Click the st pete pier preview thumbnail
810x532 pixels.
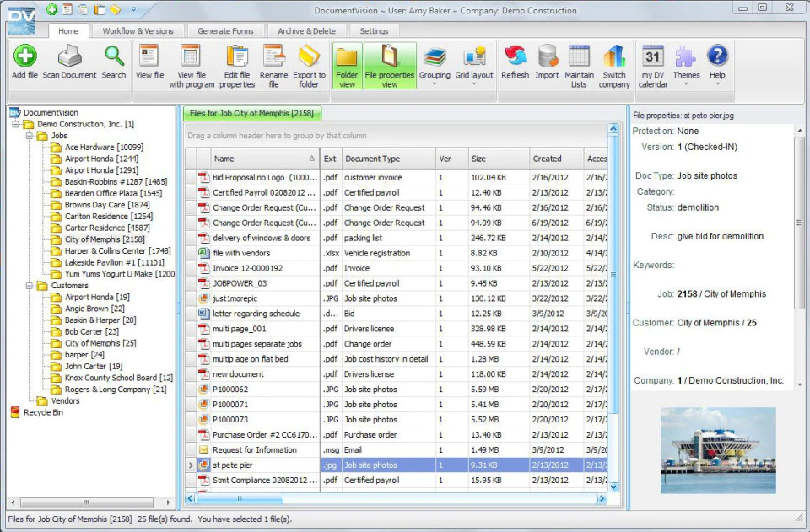(x=718, y=450)
